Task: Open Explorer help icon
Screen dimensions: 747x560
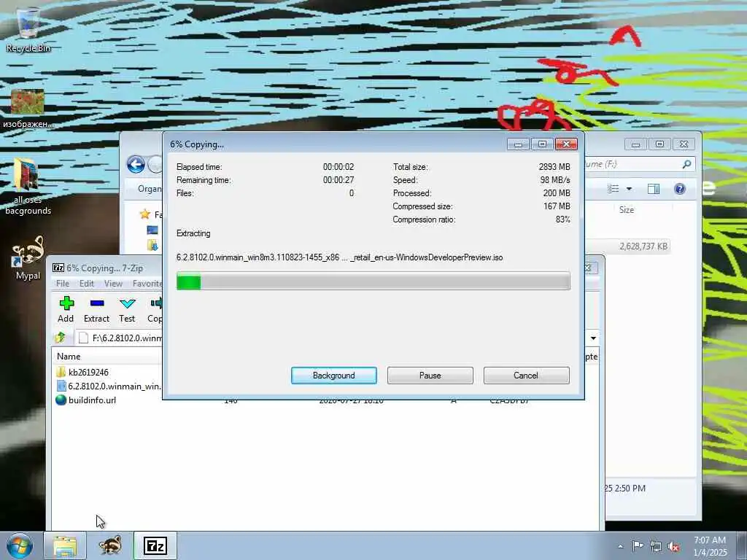Action: (x=680, y=189)
